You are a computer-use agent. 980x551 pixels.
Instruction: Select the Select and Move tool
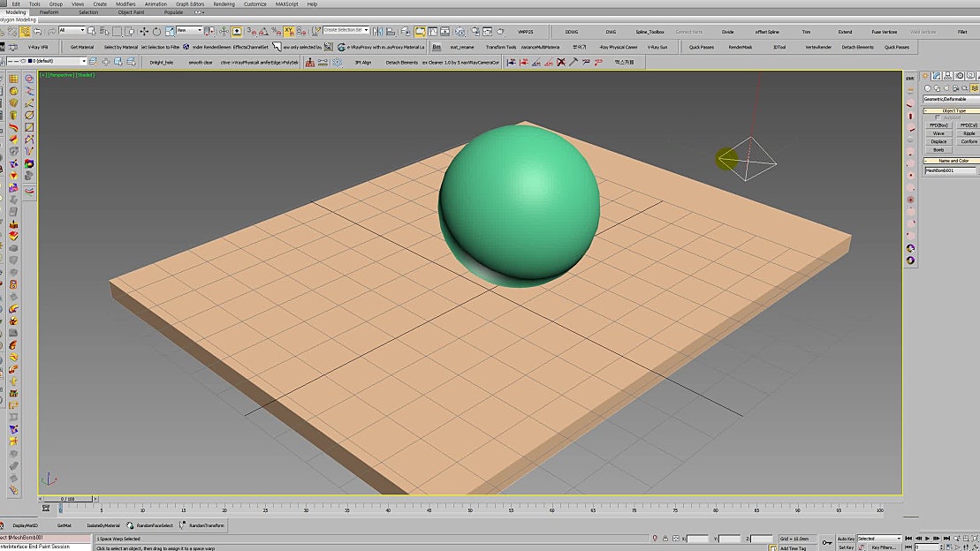(x=144, y=32)
